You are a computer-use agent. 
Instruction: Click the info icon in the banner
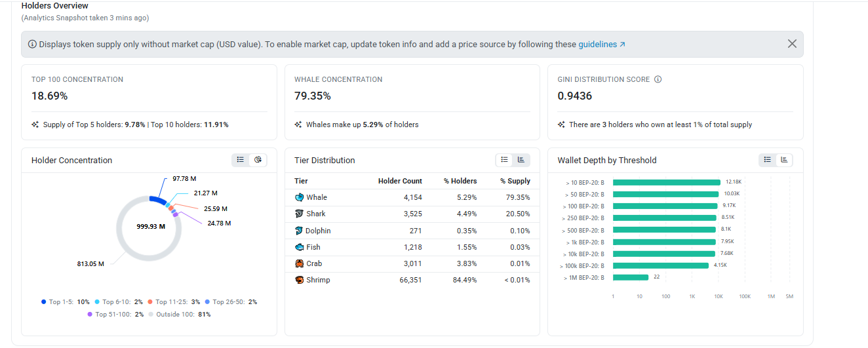coord(32,45)
